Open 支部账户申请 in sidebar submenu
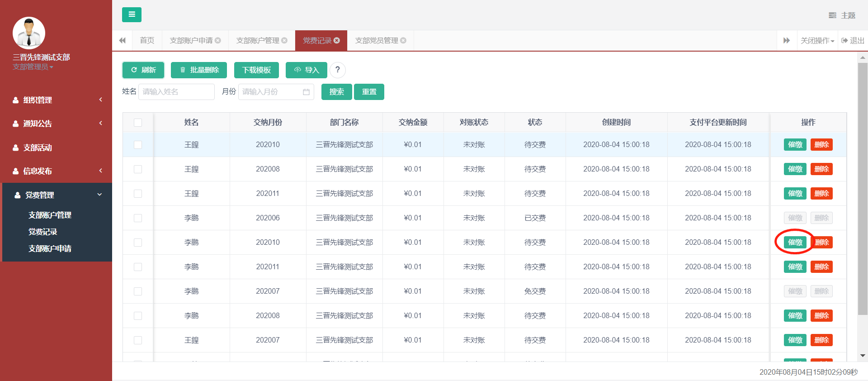 tap(50, 248)
